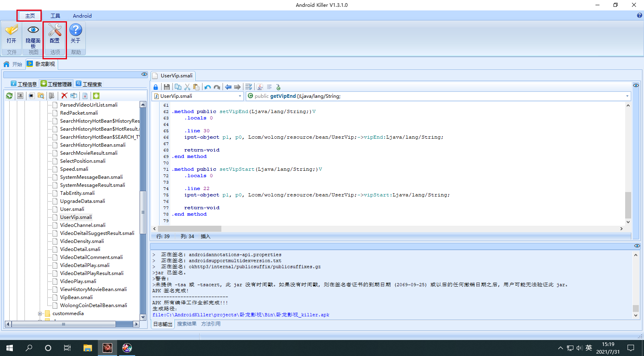The width and height of the screenshot is (644, 356).
Task: Select VipBean.smali in the file tree
Action: point(76,297)
